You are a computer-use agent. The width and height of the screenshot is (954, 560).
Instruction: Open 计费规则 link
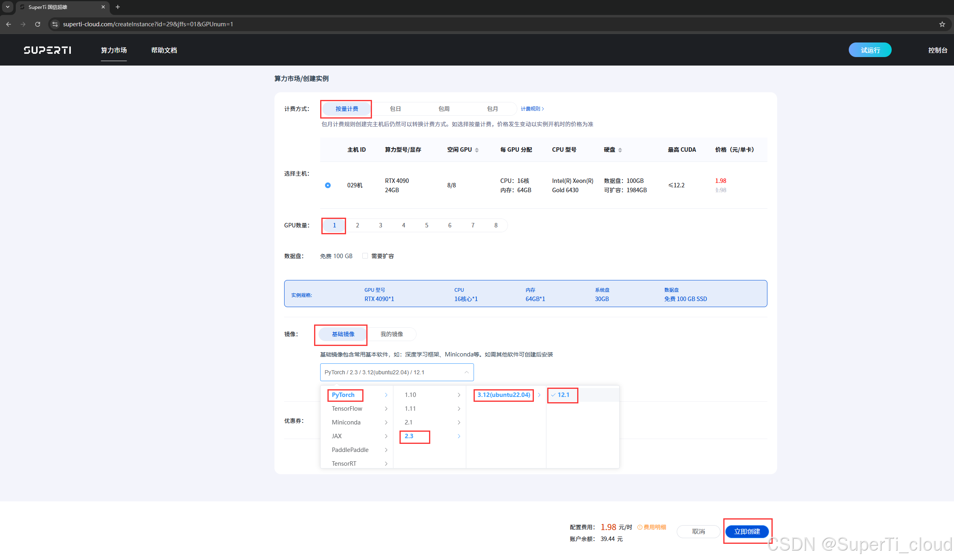click(532, 109)
